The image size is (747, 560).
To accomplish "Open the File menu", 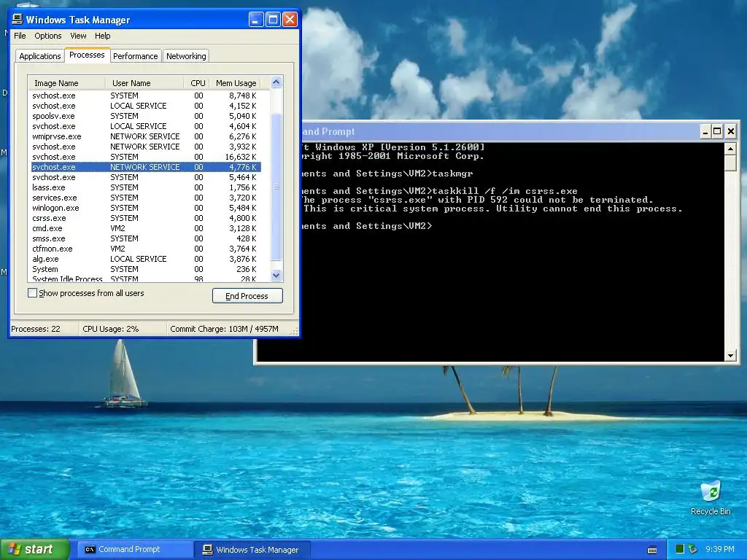I will pyautogui.click(x=20, y=36).
